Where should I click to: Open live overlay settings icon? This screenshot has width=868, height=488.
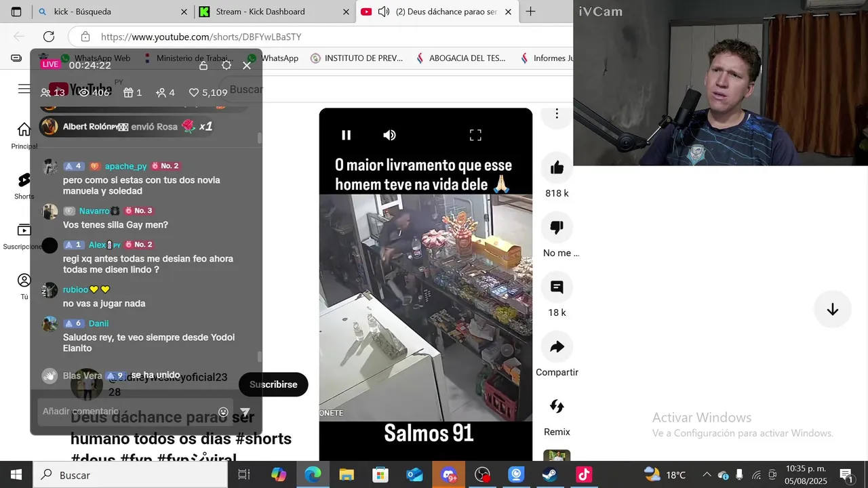tap(226, 65)
